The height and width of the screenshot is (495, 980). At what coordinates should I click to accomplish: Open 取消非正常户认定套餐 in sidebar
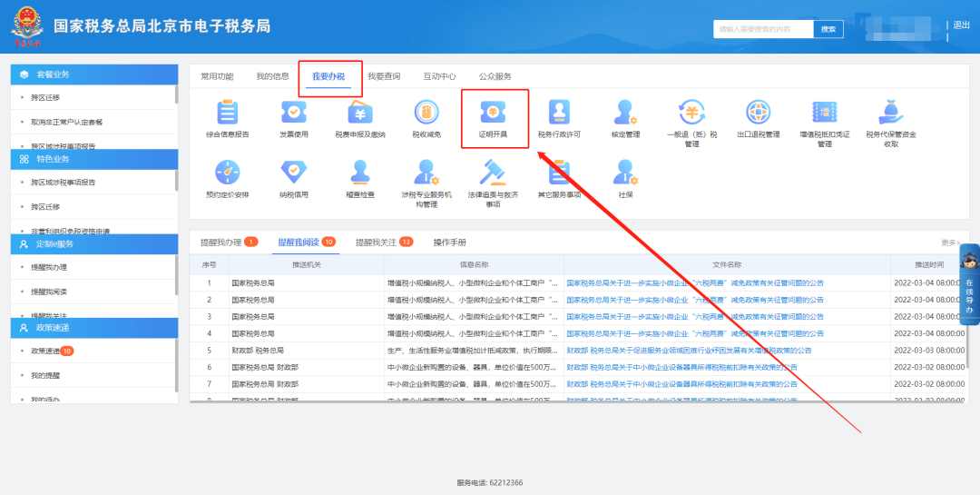pyautogui.click(x=67, y=122)
